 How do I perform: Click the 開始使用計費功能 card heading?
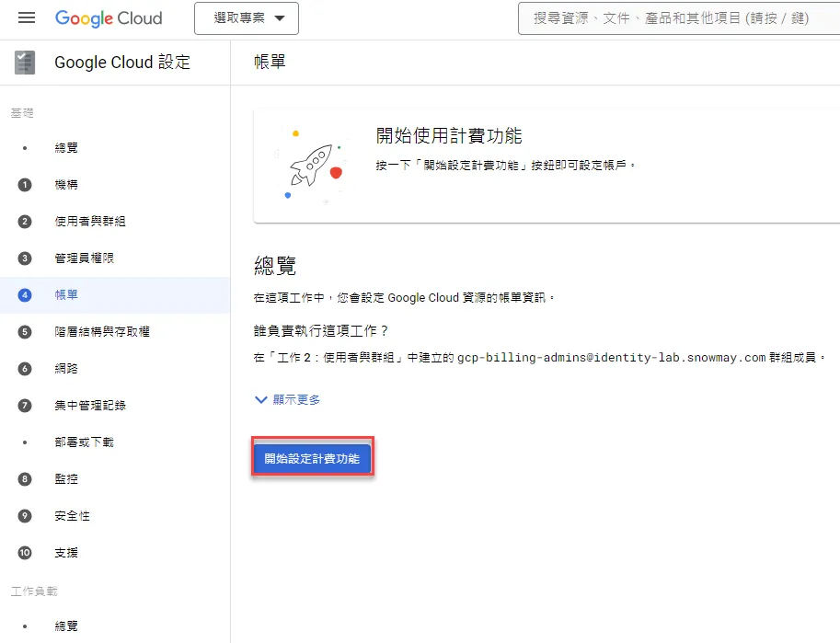click(449, 135)
